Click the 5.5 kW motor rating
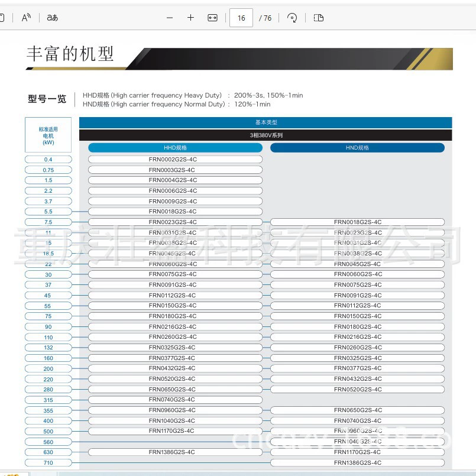The height and width of the screenshot is (476, 476). click(x=48, y=212)
